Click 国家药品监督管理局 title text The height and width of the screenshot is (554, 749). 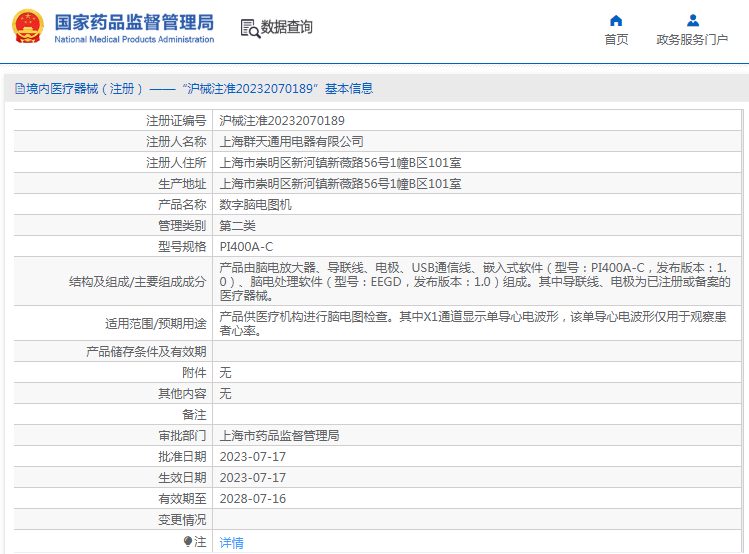tap(134, 22)
